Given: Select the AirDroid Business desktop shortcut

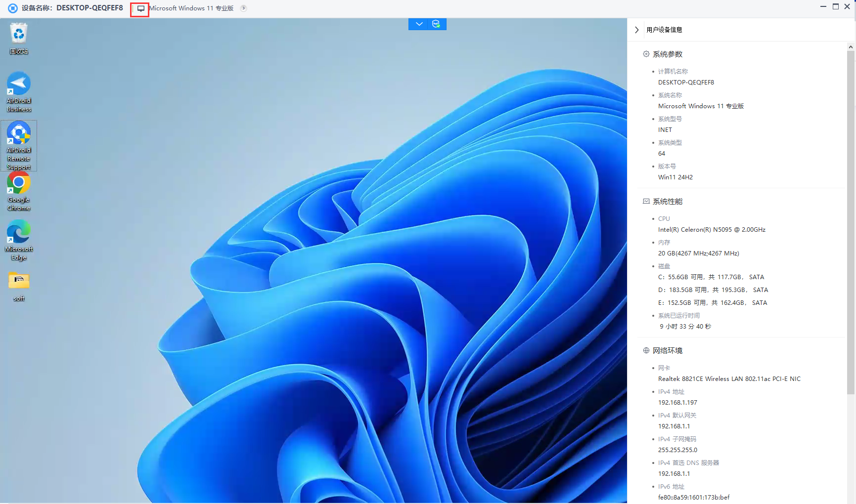Looking at the screenshot, I should point(19,92).
